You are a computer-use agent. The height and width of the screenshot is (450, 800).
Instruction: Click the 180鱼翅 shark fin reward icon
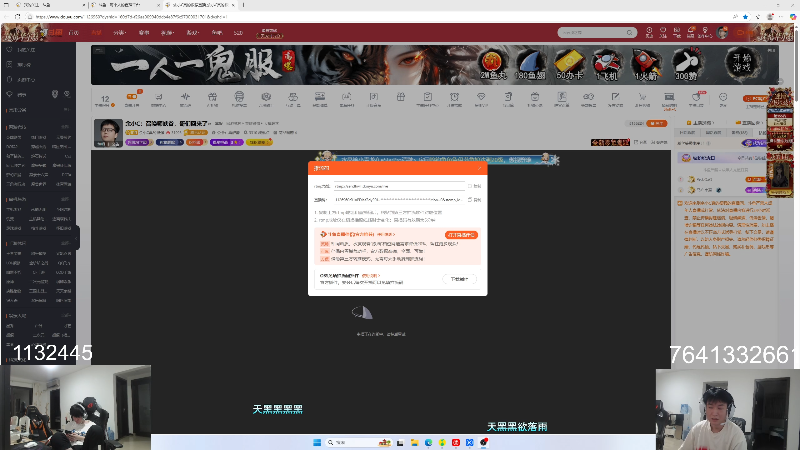click(x=530, y=64)
